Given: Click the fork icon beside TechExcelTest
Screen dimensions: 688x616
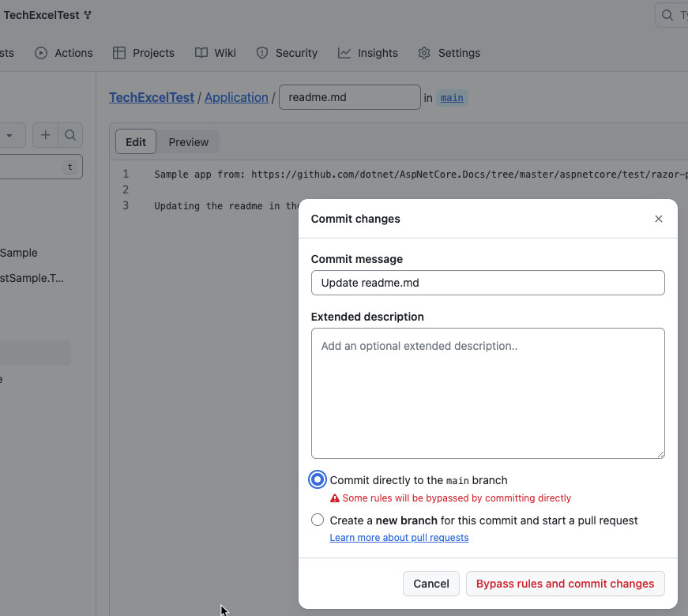Looking at the screenshot, I should (x=88, y=15).
